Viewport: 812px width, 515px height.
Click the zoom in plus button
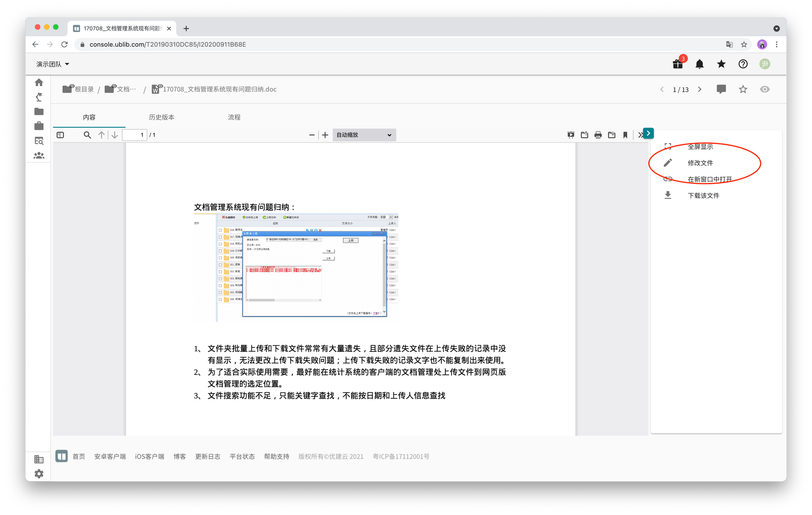(325, 135)
